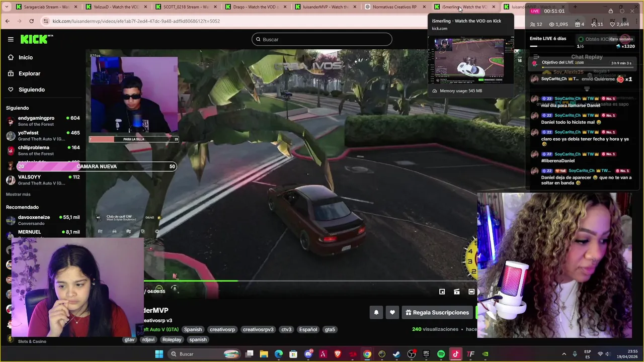Click the browser address bar URL
The width and height of the screenshot is (644, 362).
[x=136, y=21]
